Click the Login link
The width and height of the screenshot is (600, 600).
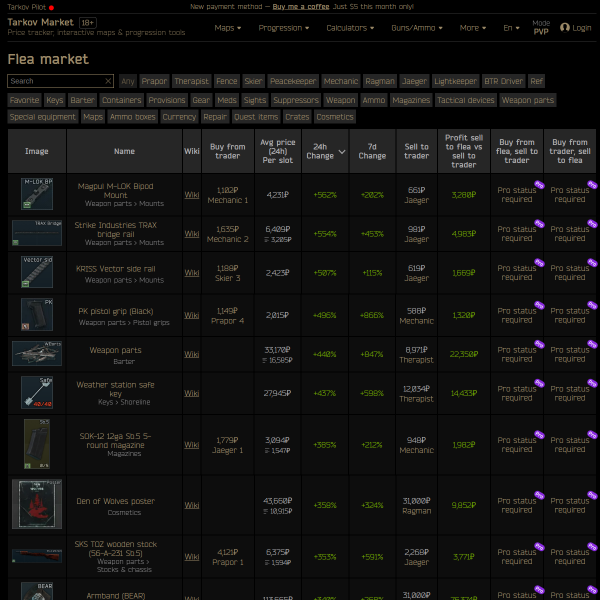pyautogui.click(x=582, y=28)
